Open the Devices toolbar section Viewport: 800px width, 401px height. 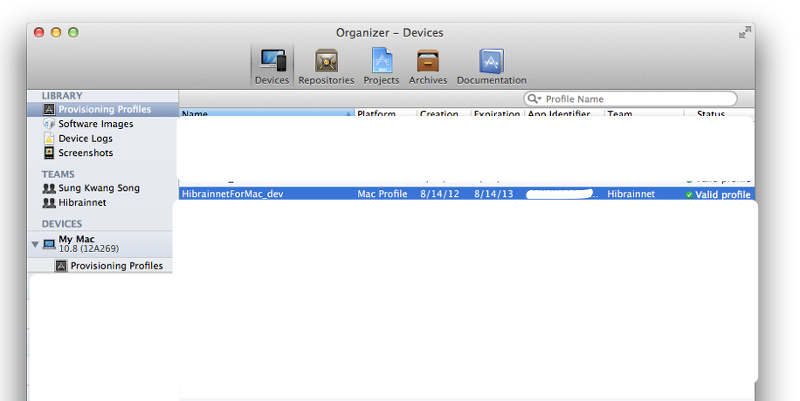(272, 67)
